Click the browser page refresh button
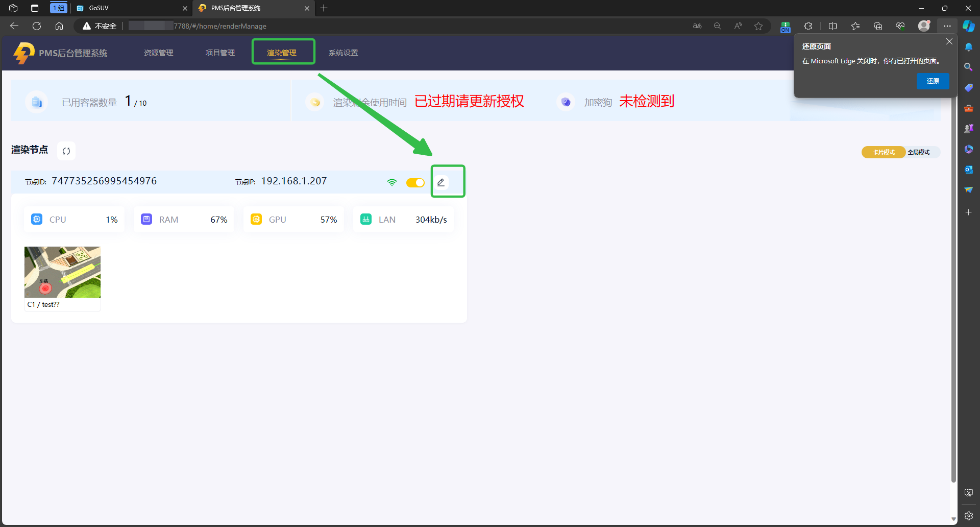 (37, 26)
